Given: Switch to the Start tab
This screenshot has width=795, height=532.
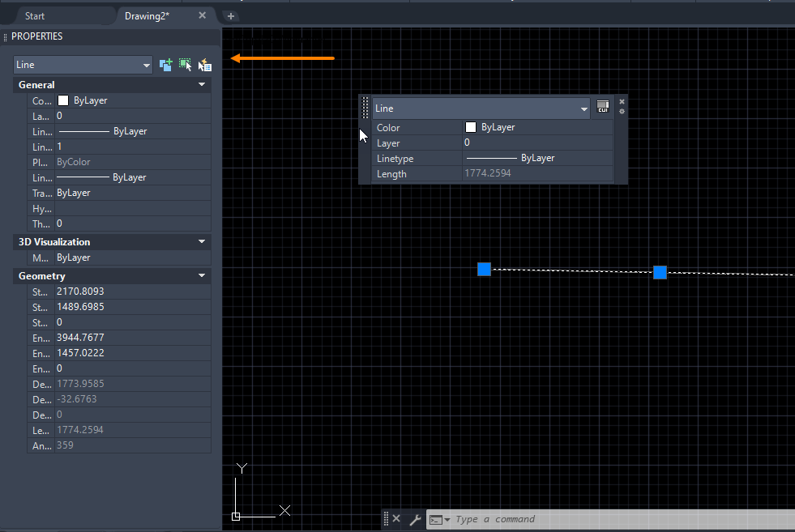Looking at the screenshot, I should [35, 16].
